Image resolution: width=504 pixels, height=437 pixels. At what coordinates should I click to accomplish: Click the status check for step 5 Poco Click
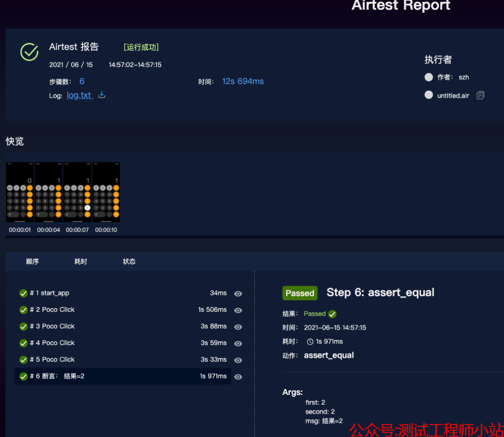[x=23, y=360]
